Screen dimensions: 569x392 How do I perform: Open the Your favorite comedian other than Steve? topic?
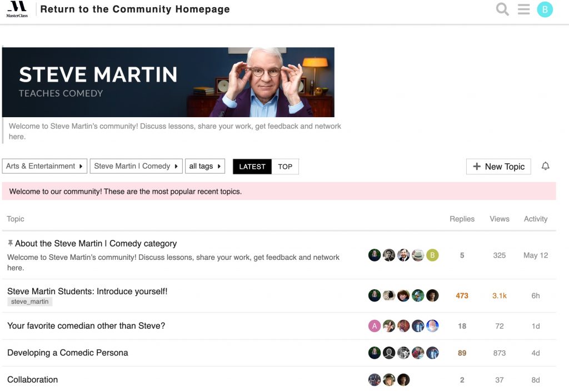coord(86,325)
